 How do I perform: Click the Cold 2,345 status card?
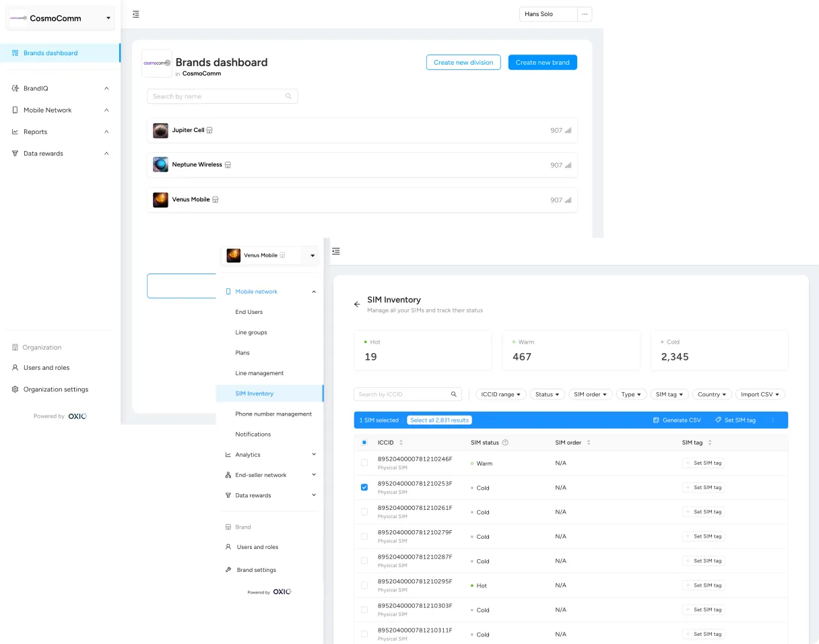tap(719, 350)
